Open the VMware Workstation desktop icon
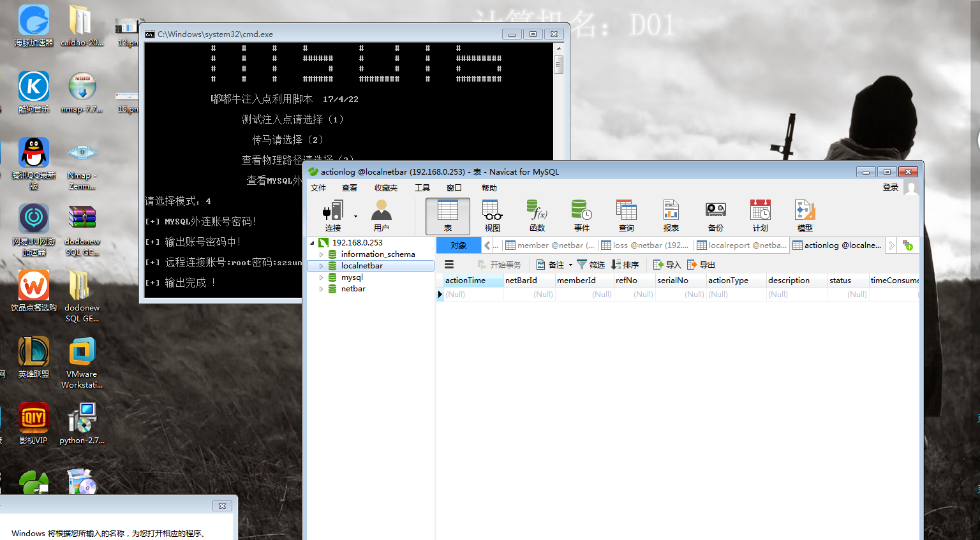The height and width of the screenshot is (540, 980). pyautogui.click(x=82, y=363)
